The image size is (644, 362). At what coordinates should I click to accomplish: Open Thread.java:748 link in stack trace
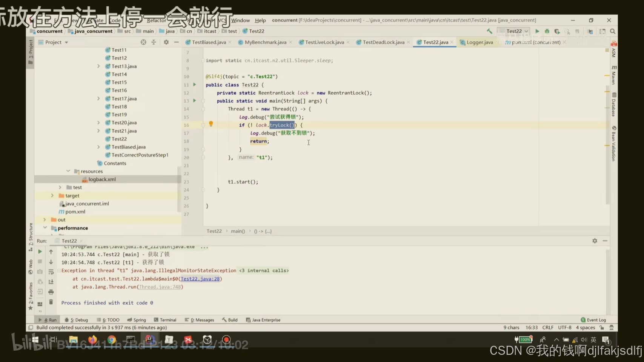click(160, 287)
